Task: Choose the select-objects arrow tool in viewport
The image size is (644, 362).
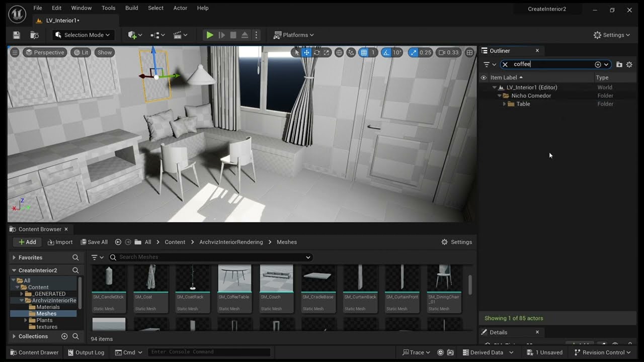Action: [296, 52]
